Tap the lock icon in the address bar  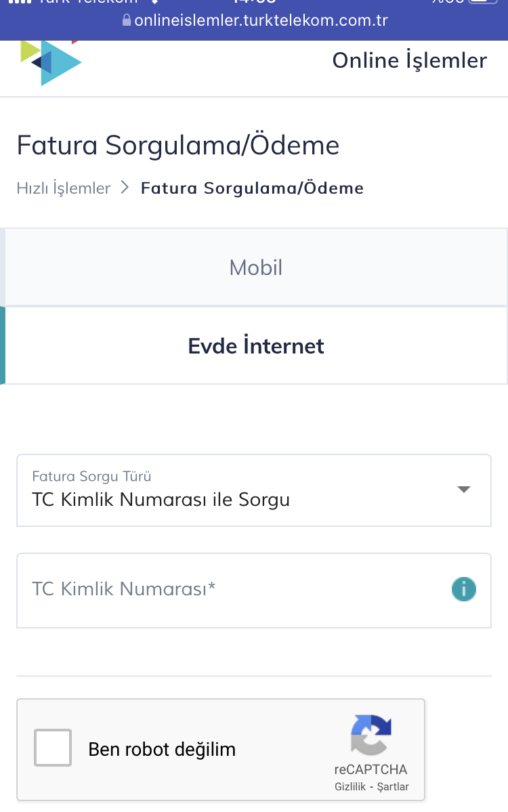126,20
